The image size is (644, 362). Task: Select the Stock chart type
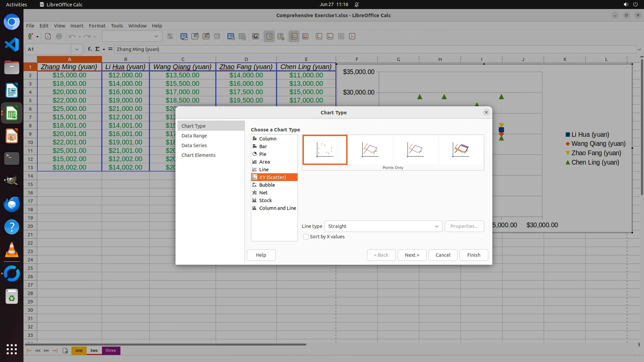coord(265,200)
